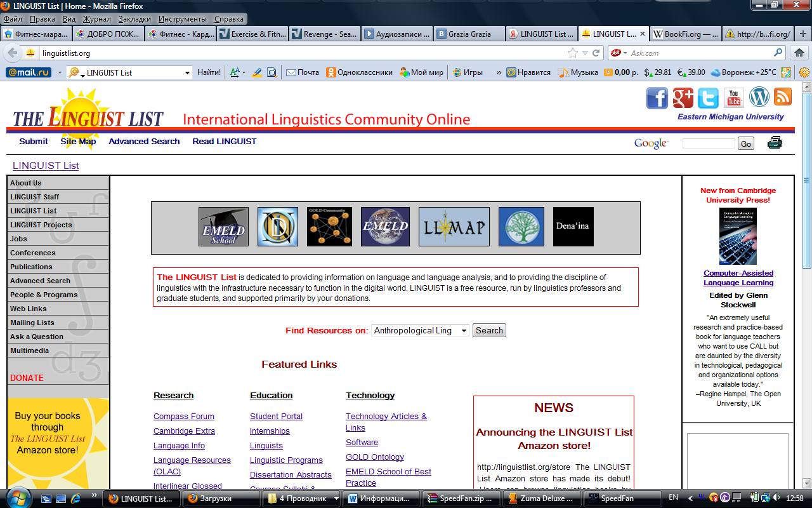812x508 pixels.
Task: Open the Mail.ru toolbar logo
Action: [29, 72]
